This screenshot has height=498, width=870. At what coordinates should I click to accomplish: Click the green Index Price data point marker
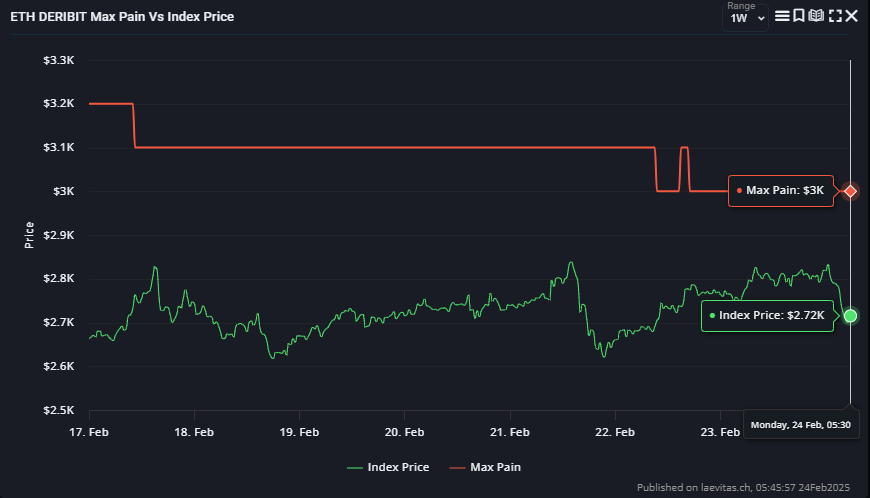[850, 316]
